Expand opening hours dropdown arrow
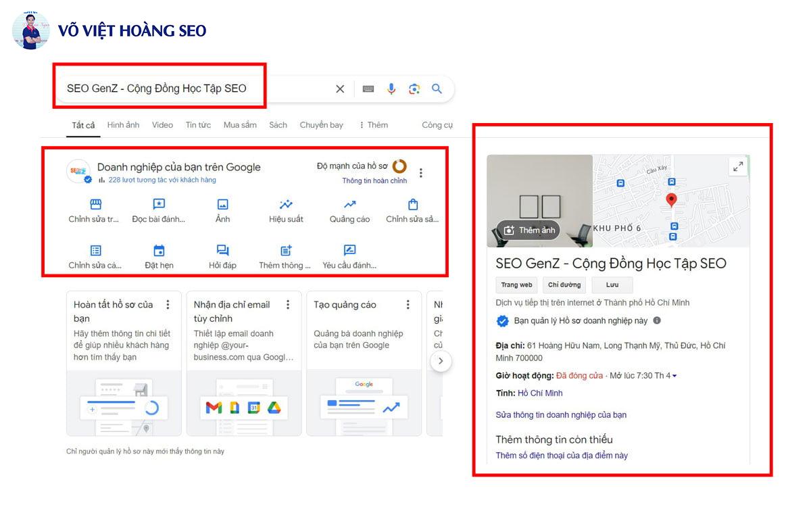The image size is (811, 532). (674, 376)
